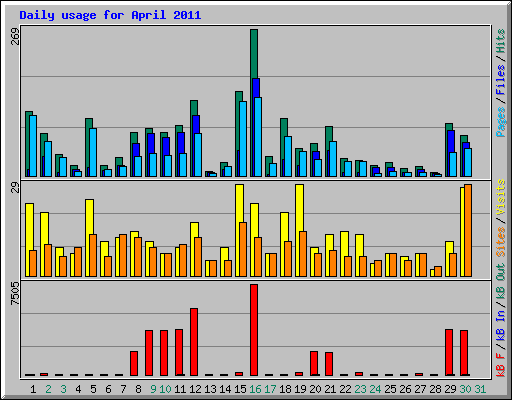Click the orange 'Sites' legend word

[x=500, y=241]
